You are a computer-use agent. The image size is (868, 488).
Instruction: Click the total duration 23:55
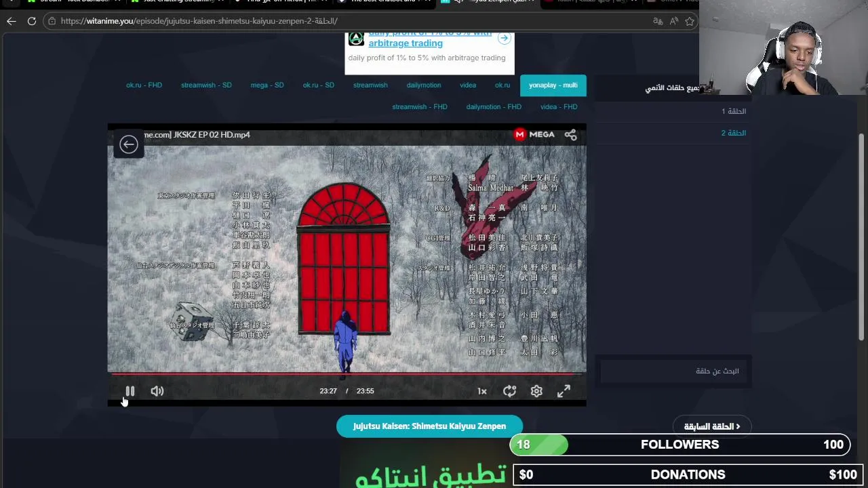pyautogui.click(x=365, y=391)
